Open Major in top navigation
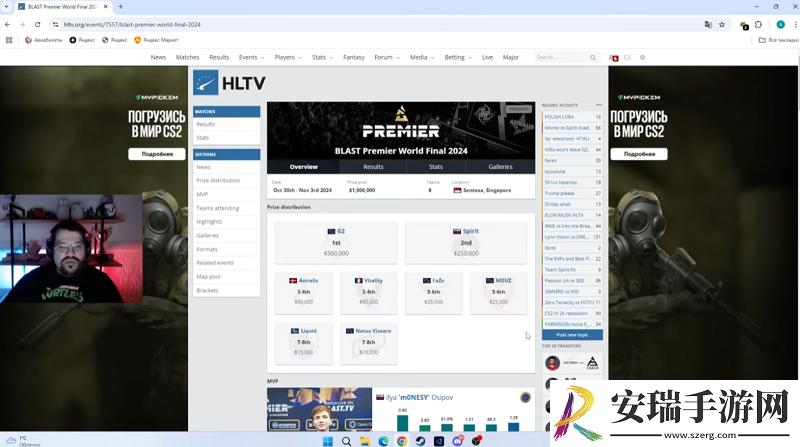 pos(511,58)
